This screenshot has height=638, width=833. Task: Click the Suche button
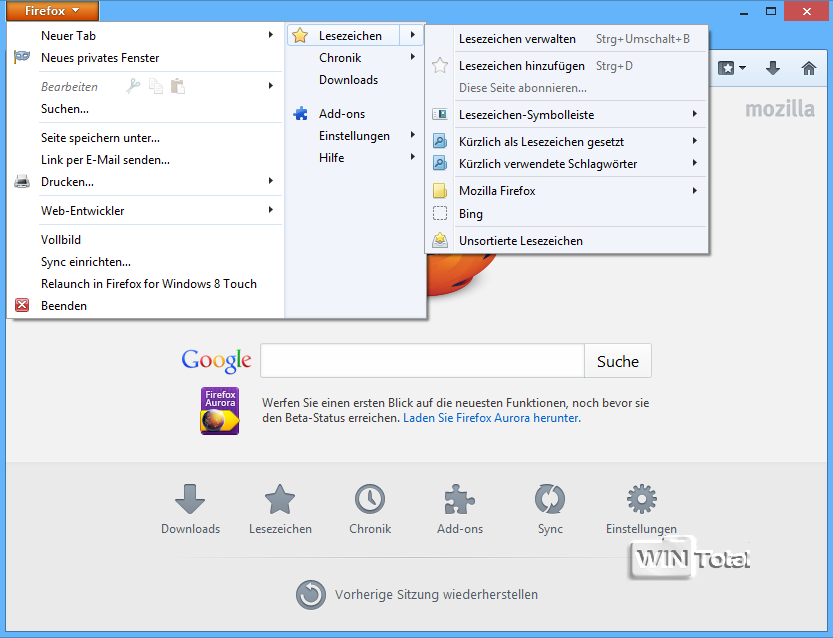[618, 361]
